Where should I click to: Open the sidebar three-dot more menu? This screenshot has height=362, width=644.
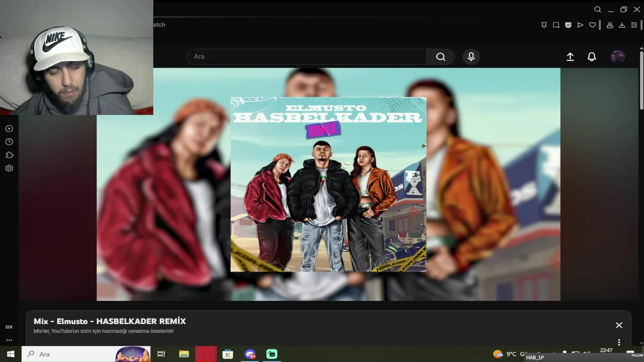(9, 340)
